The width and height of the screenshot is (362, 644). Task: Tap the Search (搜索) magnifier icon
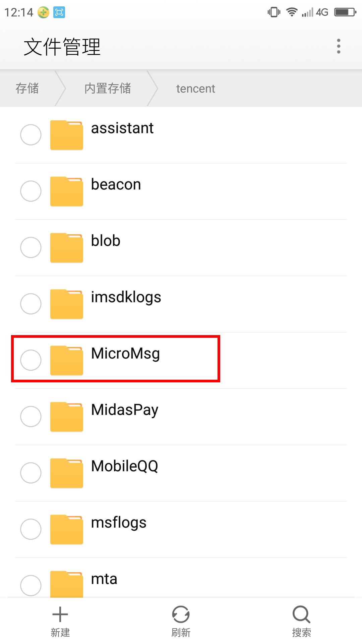click(x=301, y=614)
